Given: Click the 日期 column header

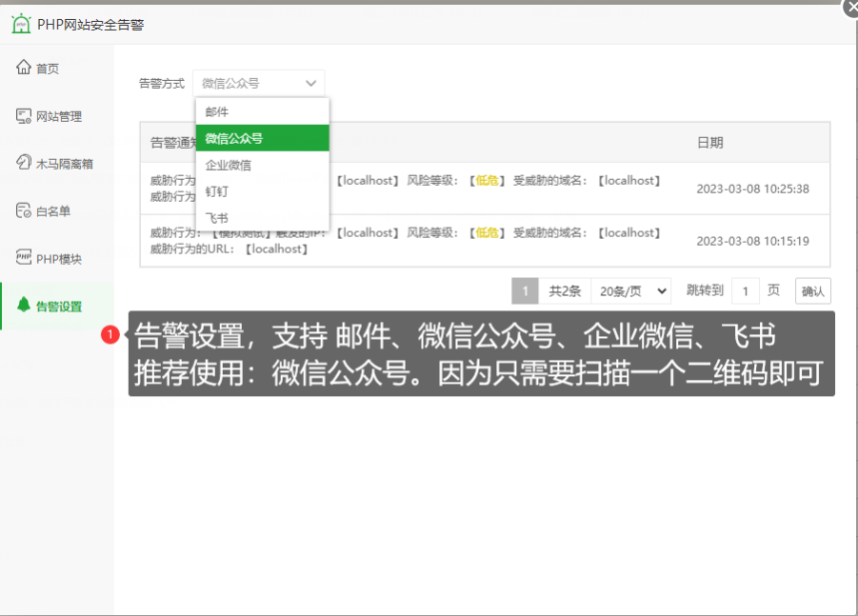Looking at the screenshot, I should [x=710, y=143].
